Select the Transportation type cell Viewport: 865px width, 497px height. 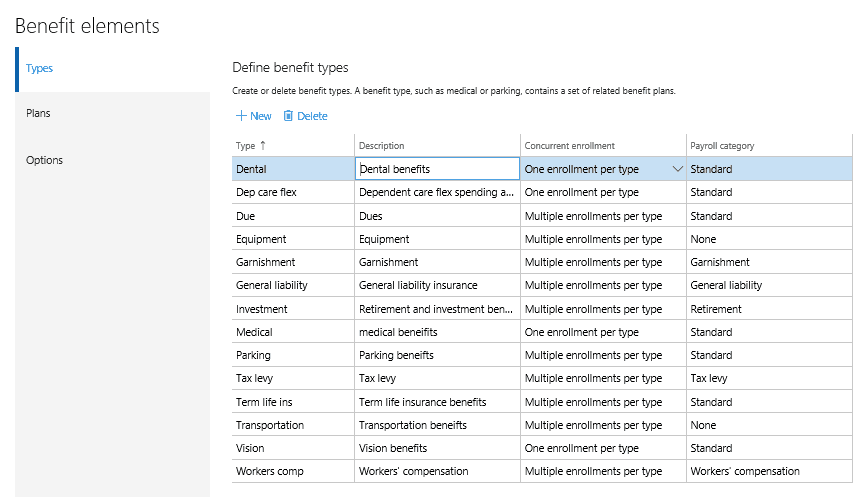point(293,425)
